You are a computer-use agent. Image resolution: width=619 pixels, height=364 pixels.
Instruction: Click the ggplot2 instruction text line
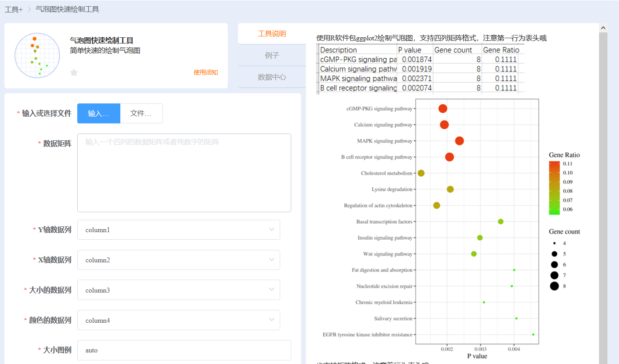click(432, 38)
